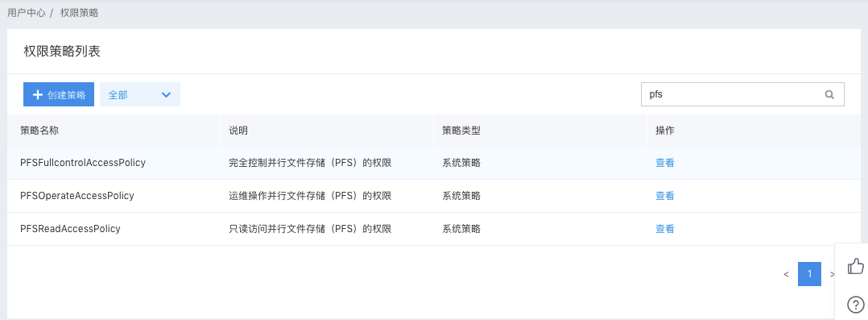This screenshot has width=868, height=320.
Task: Click the 策略名称 column header
Action: coord(39,131)
